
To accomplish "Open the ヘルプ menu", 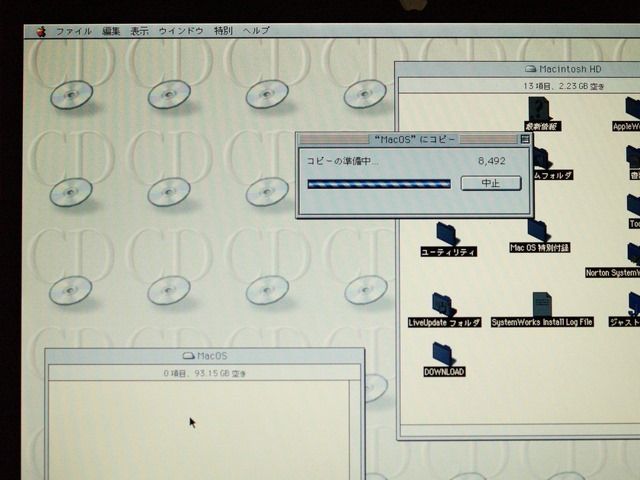I will (x=256, y=31).
